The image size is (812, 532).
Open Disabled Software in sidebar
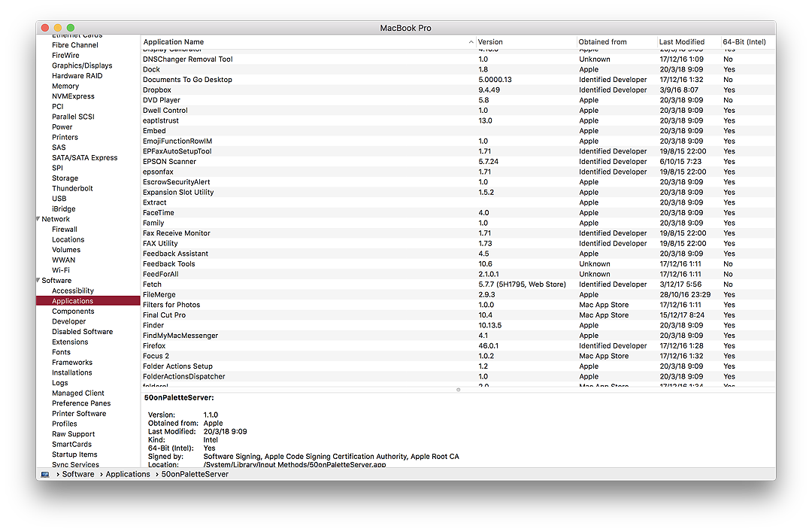tap(83, 332)
